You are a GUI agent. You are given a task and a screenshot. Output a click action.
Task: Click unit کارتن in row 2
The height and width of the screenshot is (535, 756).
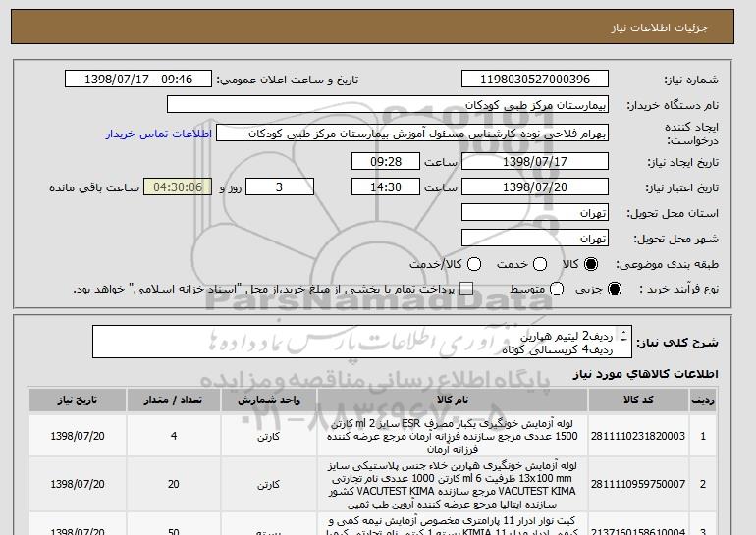(x=269, y=485)
